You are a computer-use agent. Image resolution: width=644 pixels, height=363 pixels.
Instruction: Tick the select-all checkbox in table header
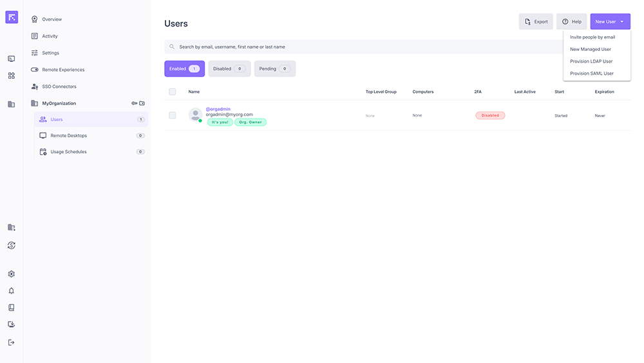172,92
